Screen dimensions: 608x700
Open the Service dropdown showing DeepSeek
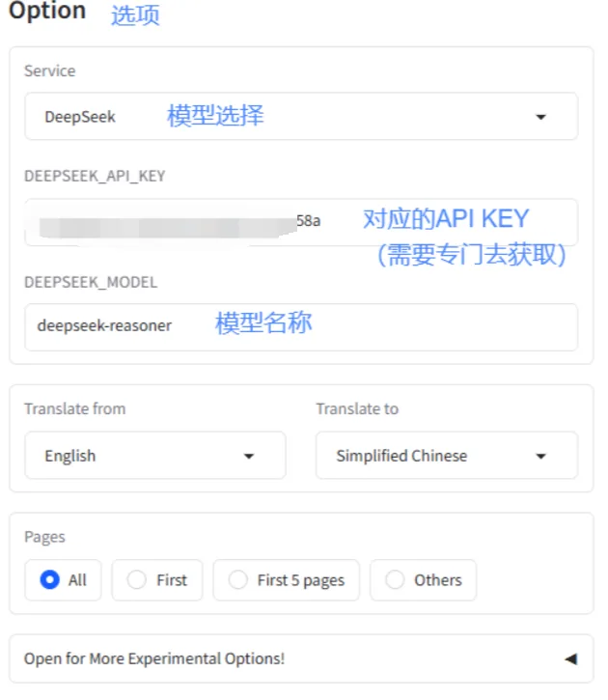pos(301,117)
